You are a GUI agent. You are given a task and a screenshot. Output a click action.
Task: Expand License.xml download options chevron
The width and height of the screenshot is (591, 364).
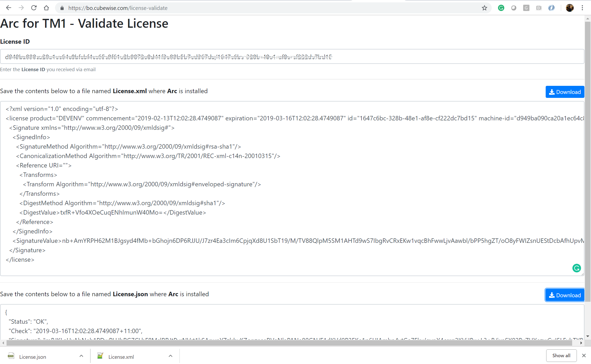pos(171,356)
